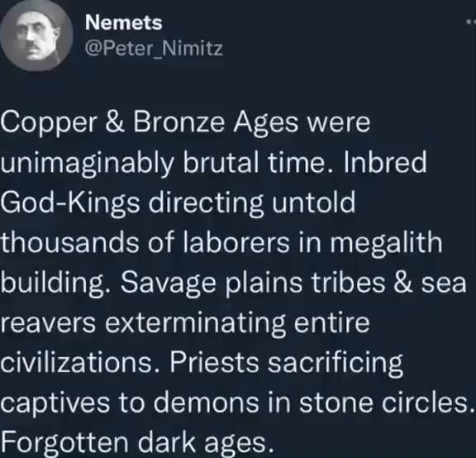
Task: Click the word sacrificing in the tweet
Action: (x=336, y=364)
